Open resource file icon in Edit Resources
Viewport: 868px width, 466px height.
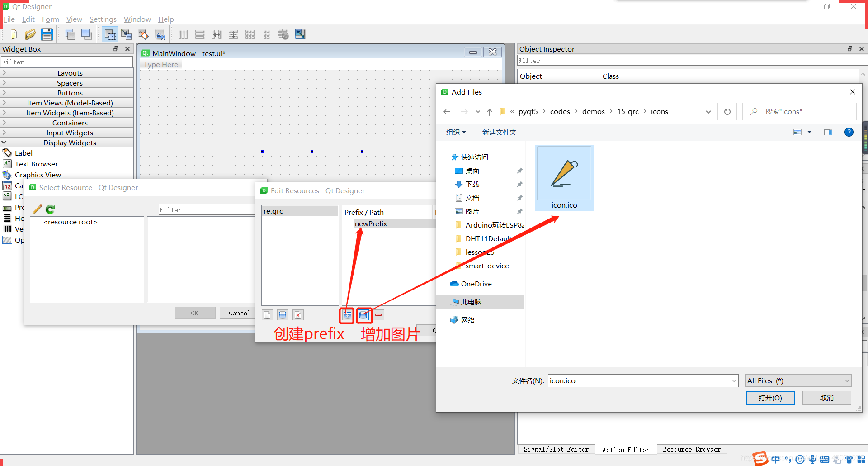[283, 315]
